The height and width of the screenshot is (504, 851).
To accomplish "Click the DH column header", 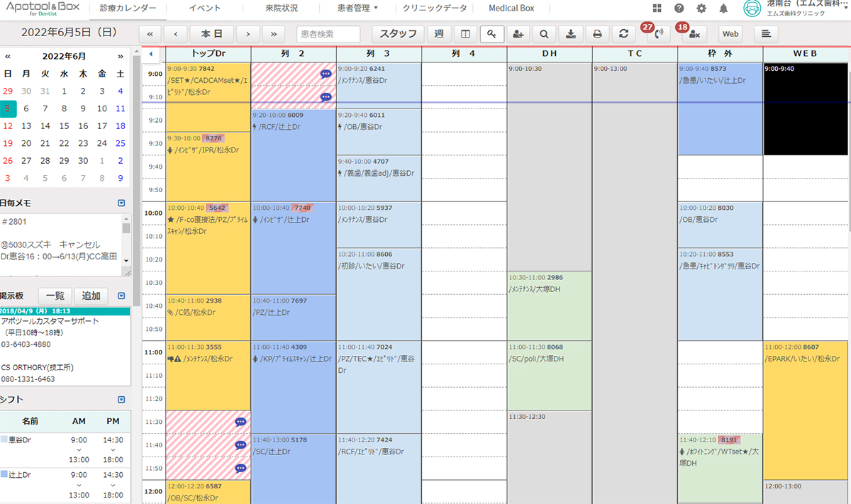I will tap(550, 54).
